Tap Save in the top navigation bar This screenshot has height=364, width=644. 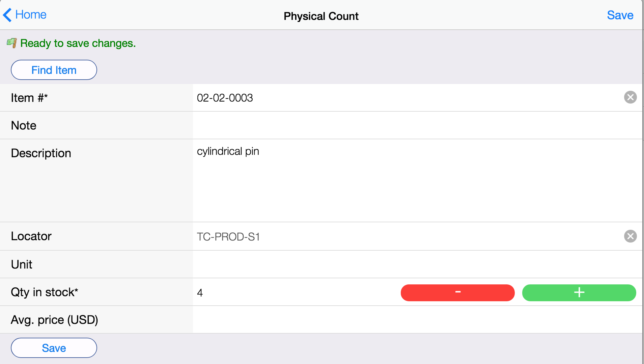click(x=620, y=15)
